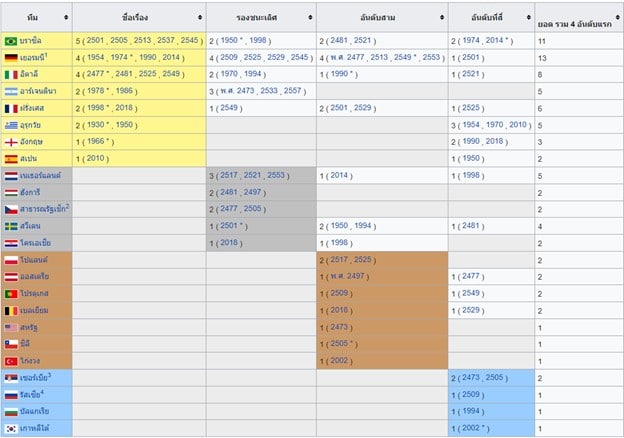The height and width of the screenshot is (438, 624).
Task: Open the 2018 link in France's titles
Action: pyautogui.click(x=124, y=107)
